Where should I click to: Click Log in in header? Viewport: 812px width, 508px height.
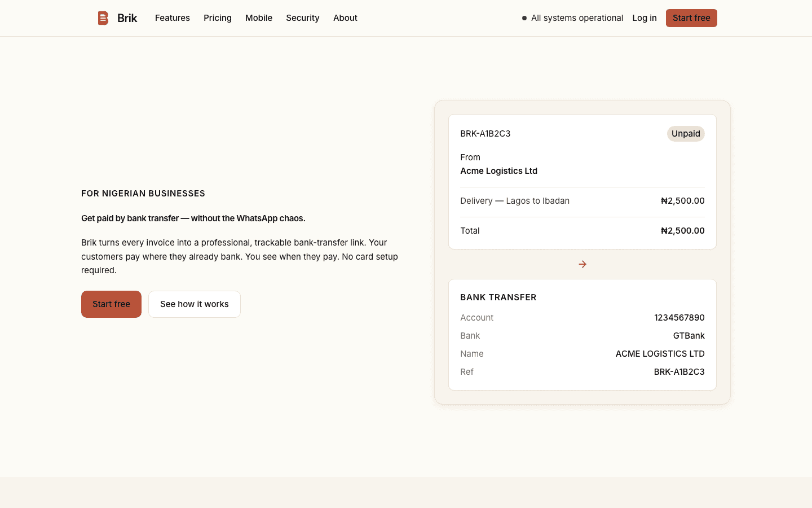click(x=645, y=18)
